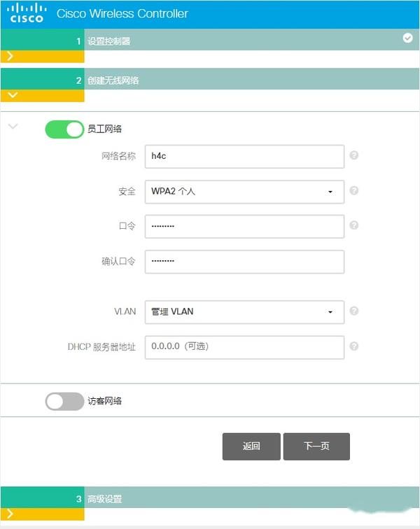Expand step 3 高级设置 yellow arrow
The width and height of the screenshot is (420, 529).
pos(43,514)
